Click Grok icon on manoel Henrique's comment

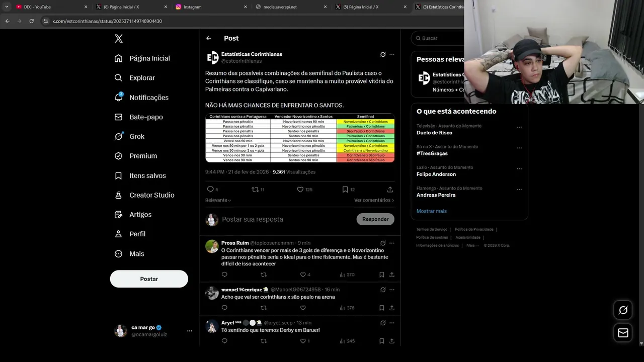pyautogui.click(x=383, y=290)
